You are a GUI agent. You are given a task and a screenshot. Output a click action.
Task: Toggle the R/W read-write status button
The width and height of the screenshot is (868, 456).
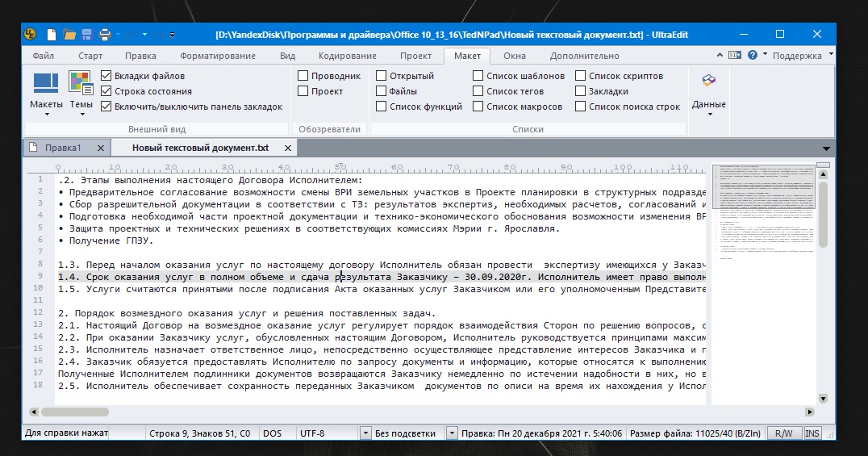[783, 433]
